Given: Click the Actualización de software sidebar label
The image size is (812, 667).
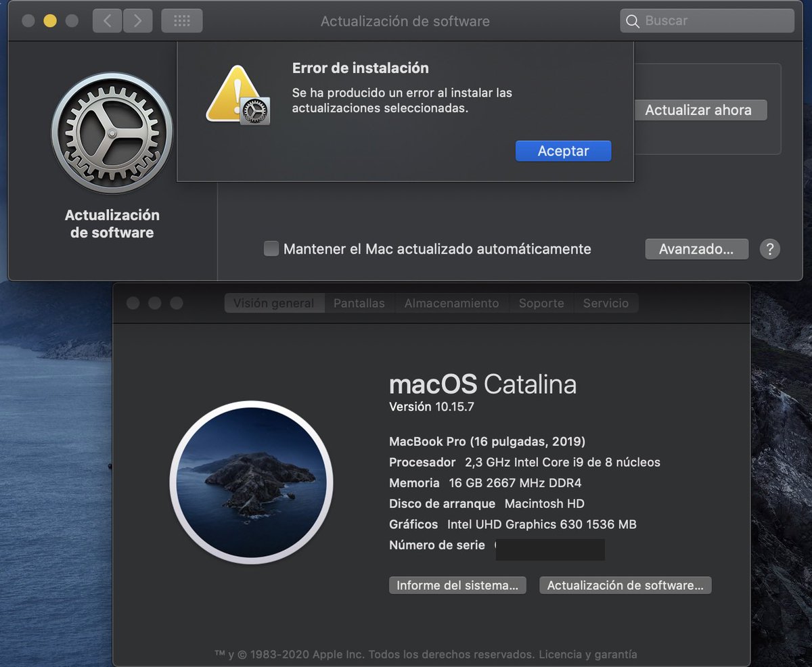Looking at the screenshot, I should click(x=112, y=224).
